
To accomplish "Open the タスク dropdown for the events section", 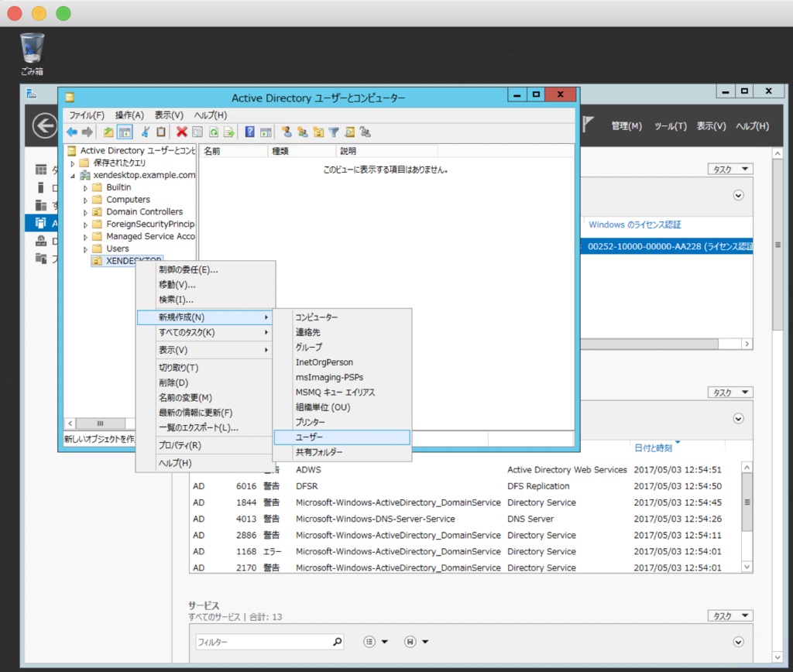I will click(x=730, y=393).
